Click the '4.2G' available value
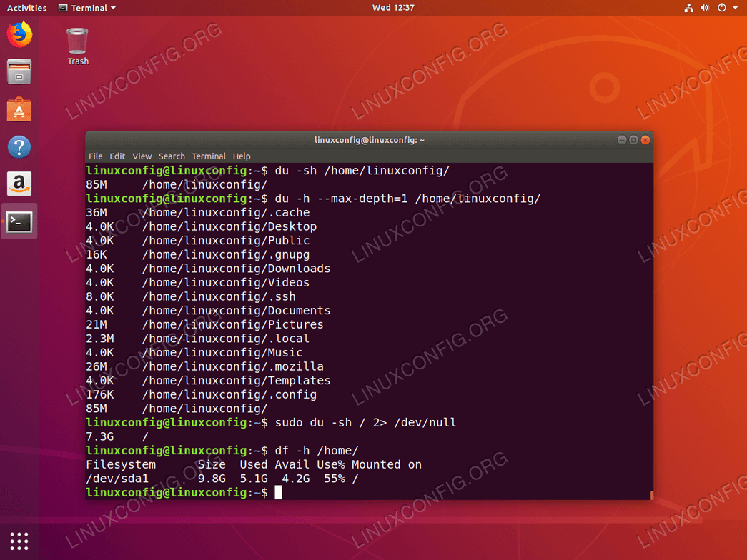Image resolution: width=747 pixels, height=560 pixels. tap(295, 479)
